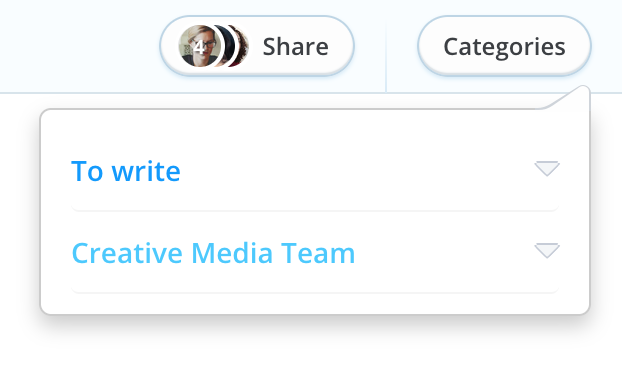The image size is (622, 388).
Task: Close the popover via the Categories pill
Action: pos(504,46)
